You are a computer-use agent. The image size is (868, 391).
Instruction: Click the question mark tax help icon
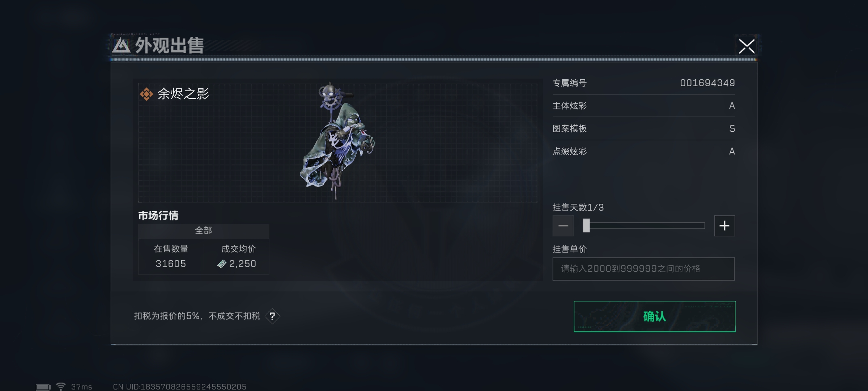(272, 316)
